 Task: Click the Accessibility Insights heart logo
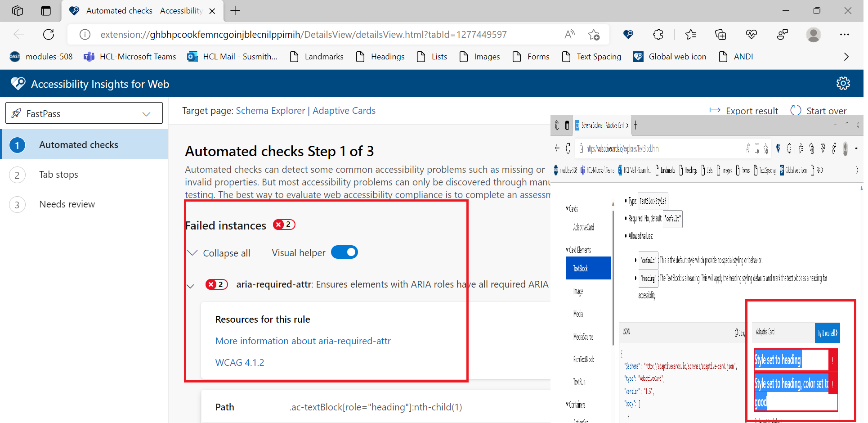(x=18, y=83)
